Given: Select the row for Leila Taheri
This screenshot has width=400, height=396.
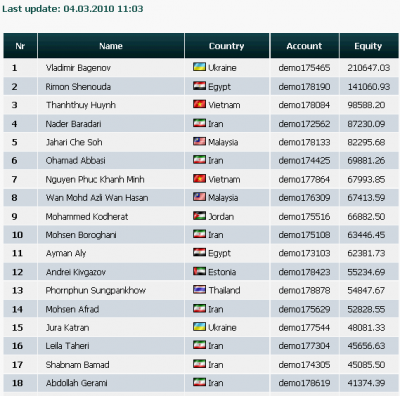Looking at the screenshot, I should 201,346.
